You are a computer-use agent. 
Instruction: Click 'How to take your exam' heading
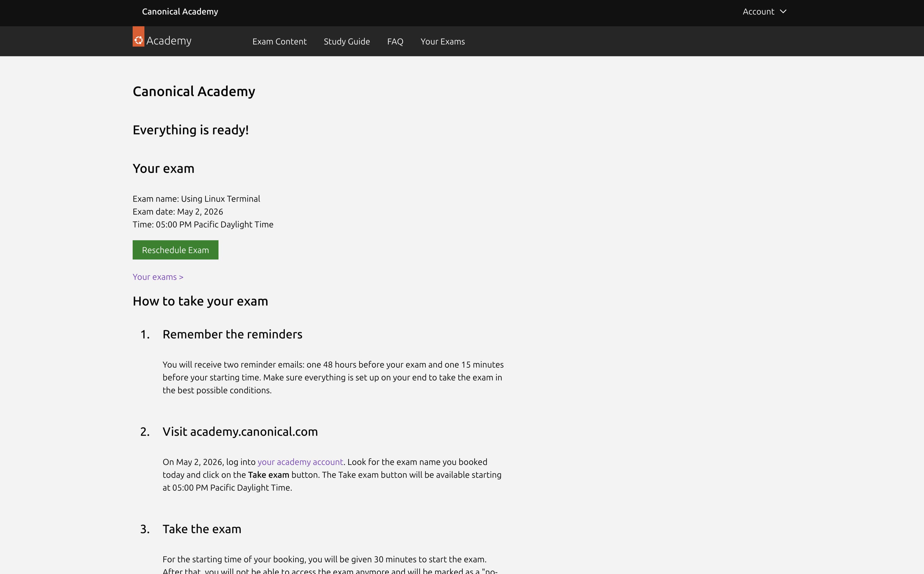pos(200,301)
